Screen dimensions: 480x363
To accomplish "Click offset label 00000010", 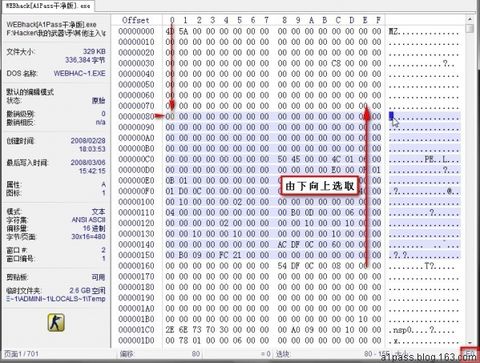I will pos(136,42).
